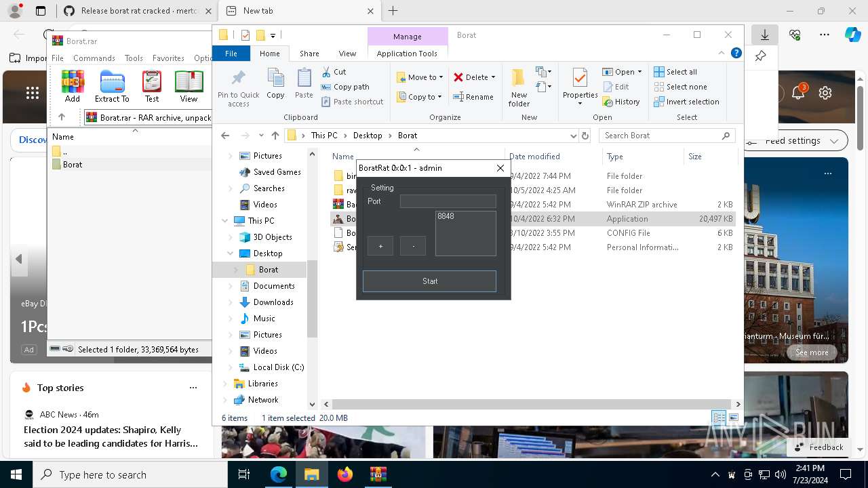868x488 pixels.
Task: Expand the address bar history dropdown
Action: click(574, 136)
